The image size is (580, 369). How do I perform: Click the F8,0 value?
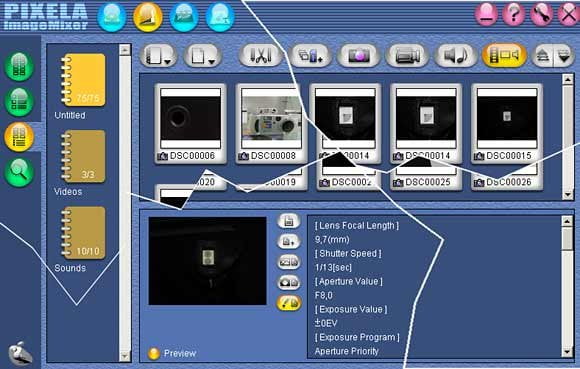tap(323, 295)
